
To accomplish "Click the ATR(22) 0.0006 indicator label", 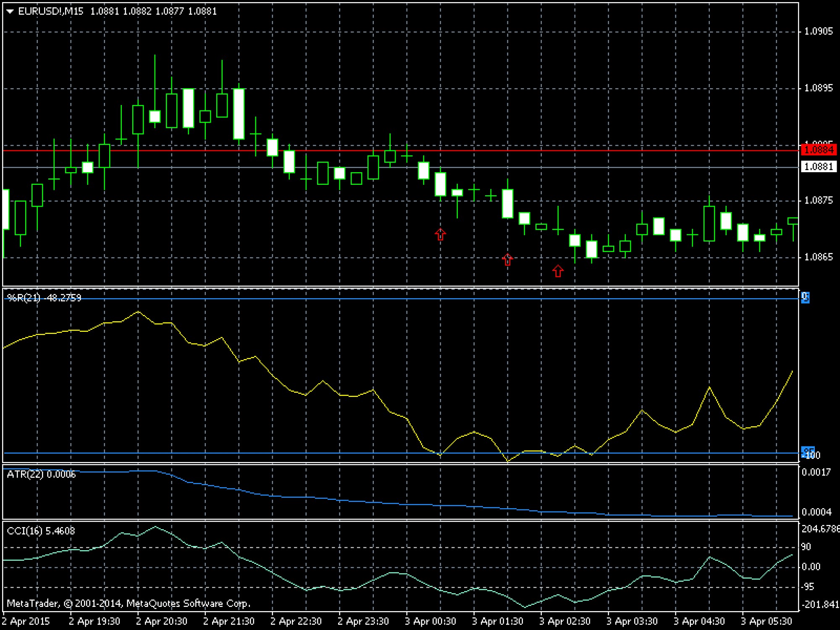I will (x=41, y=474).
